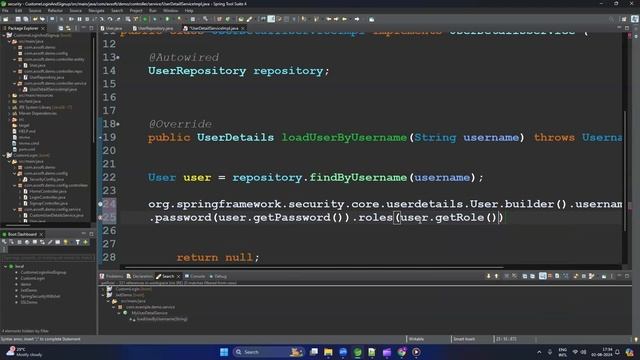
Task: Open the Help menu
Action: pos(189,11)
